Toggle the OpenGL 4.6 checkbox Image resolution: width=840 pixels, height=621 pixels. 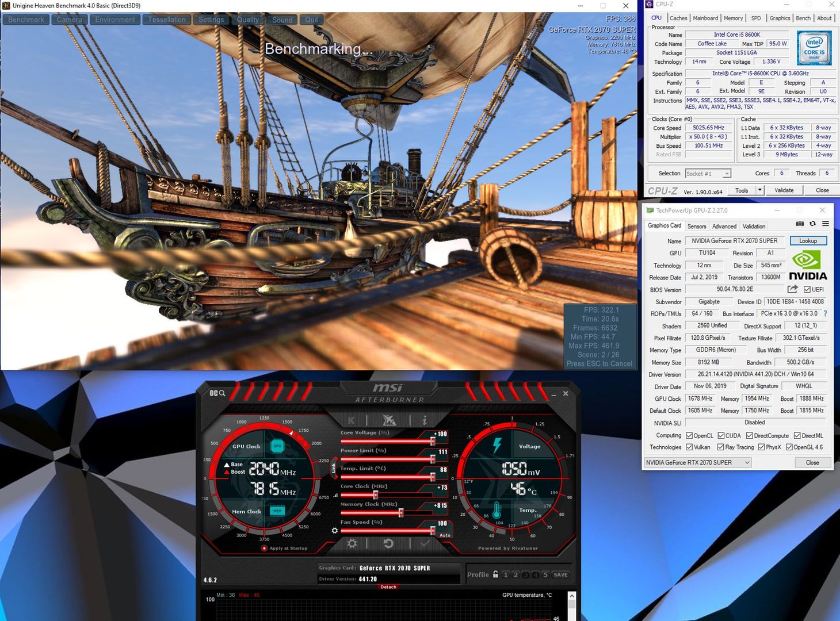pyautogui.click(x=789, y=447)
